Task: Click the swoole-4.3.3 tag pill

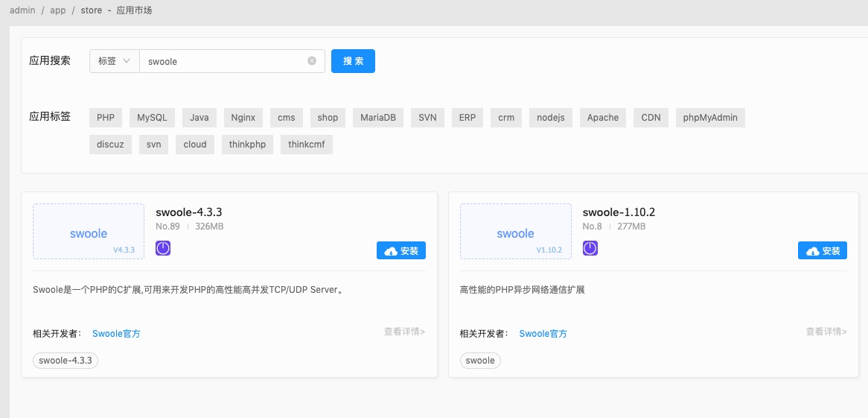Action: [66, 361]
